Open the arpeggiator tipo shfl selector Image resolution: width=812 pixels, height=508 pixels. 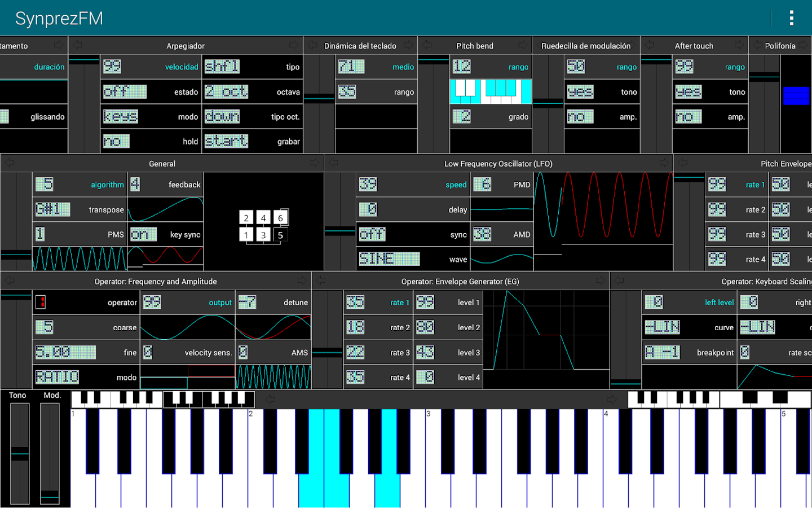(x=222, y=67)
